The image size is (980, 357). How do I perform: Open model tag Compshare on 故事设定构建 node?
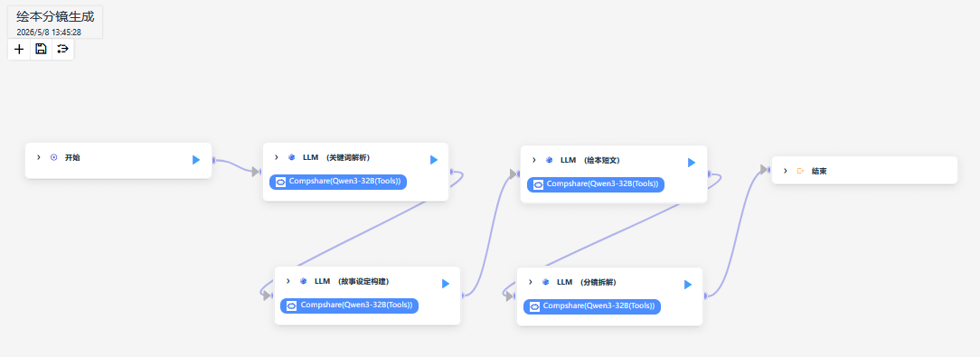[350, 305]
